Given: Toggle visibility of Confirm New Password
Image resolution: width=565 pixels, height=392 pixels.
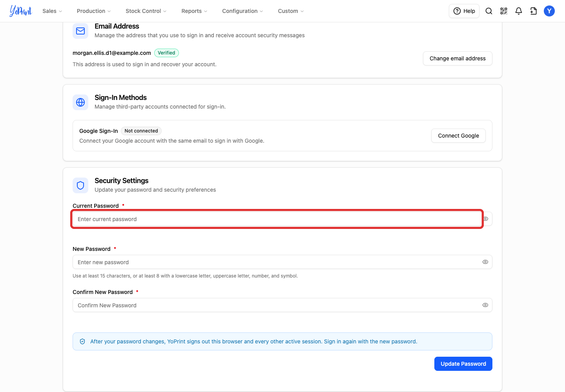Looking at the screenshot, I should tap(485, 305).
